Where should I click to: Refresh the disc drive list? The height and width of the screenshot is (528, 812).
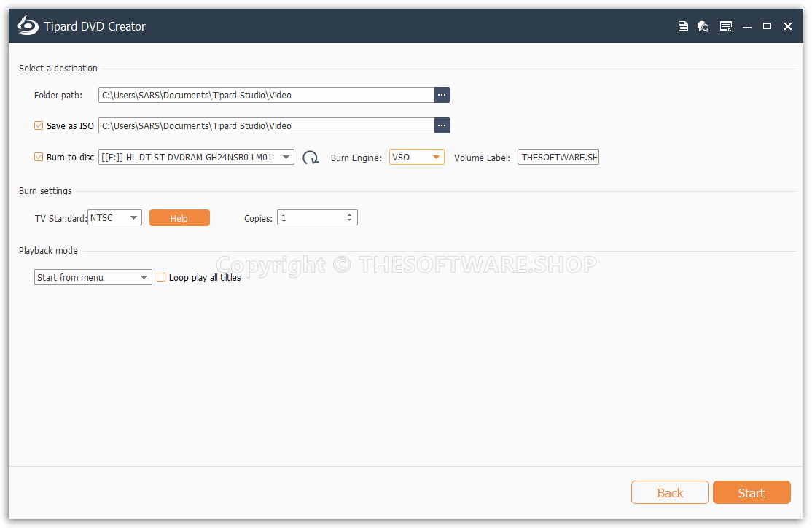311,158
